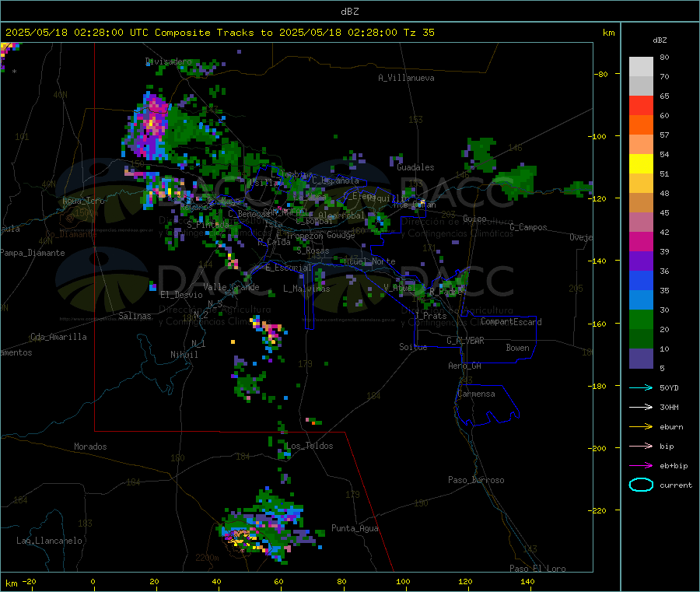Click the 'G_ALVEAR' label

coord(465,341)
